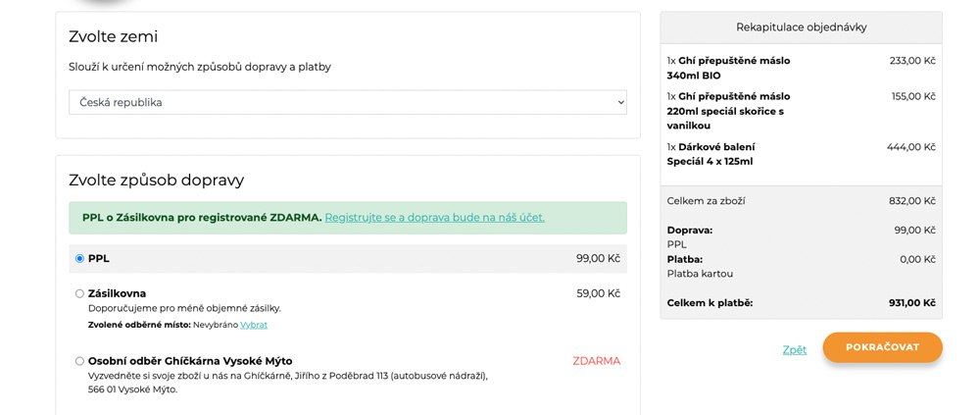Go back via the Zpět link
Image resolution: width=980 pixels, height=415 pixels.
[x=794, y=349]
